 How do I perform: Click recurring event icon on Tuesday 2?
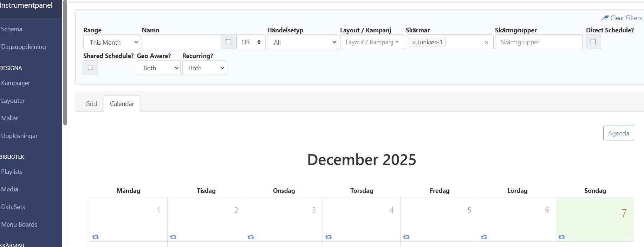coord(173,237)
